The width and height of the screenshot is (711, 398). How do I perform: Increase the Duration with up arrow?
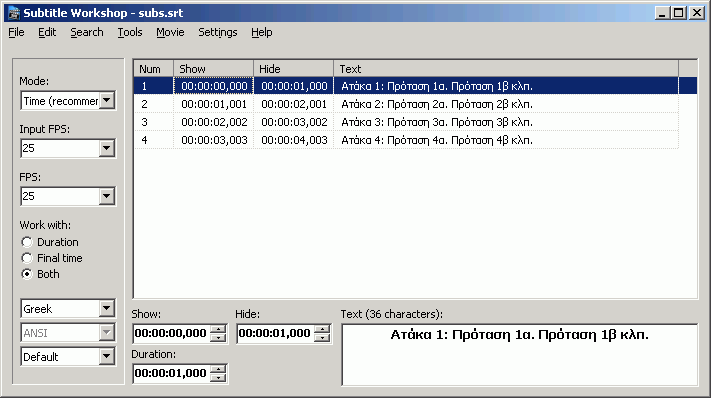[219, 369]
